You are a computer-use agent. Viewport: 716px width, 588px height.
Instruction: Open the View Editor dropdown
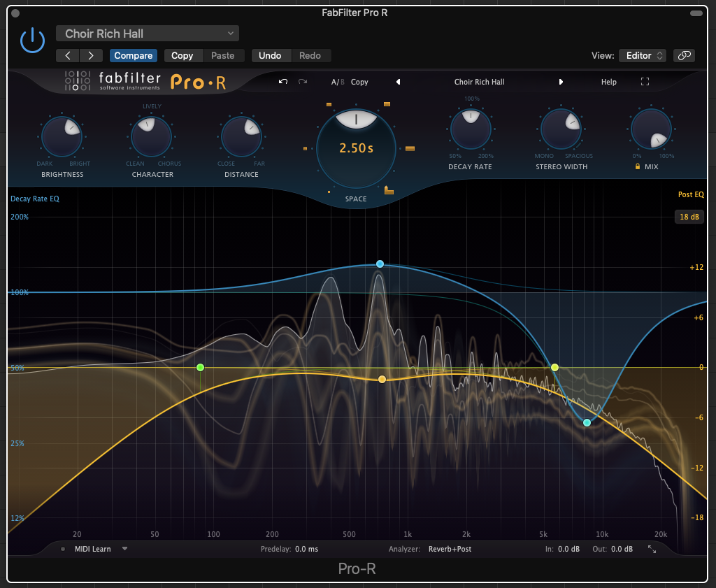(x=643, y=56)
